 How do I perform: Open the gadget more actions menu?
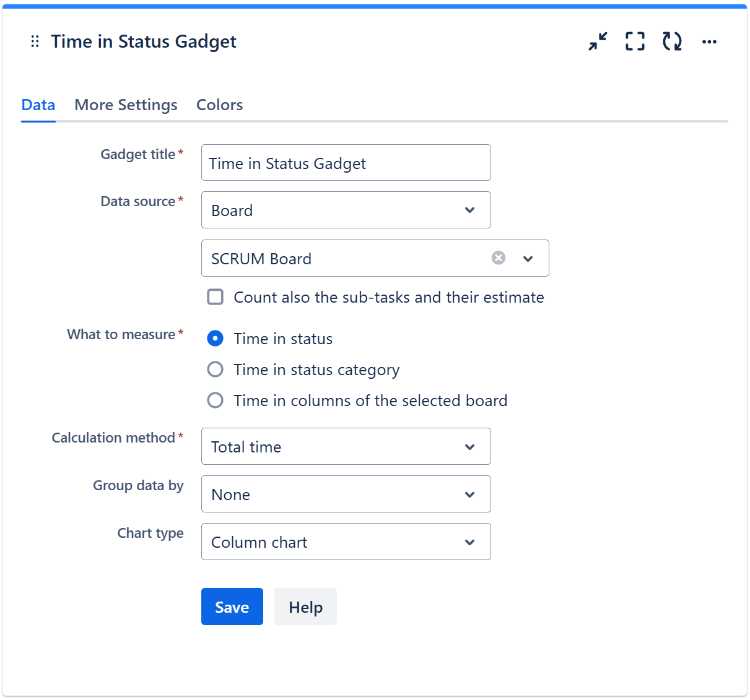click(x=709, y=41)
